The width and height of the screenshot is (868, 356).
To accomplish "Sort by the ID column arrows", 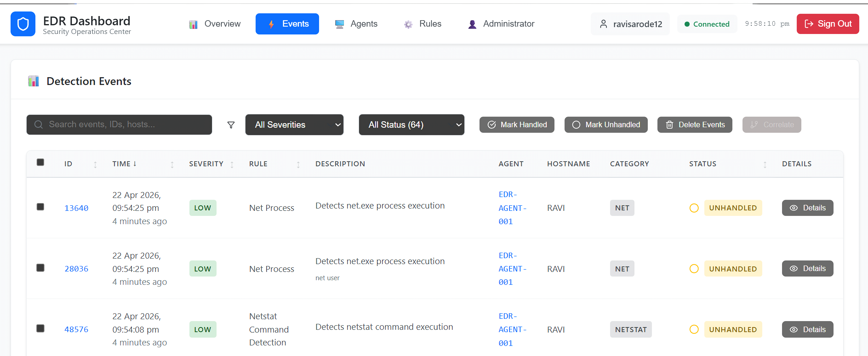I will [95, 164].
